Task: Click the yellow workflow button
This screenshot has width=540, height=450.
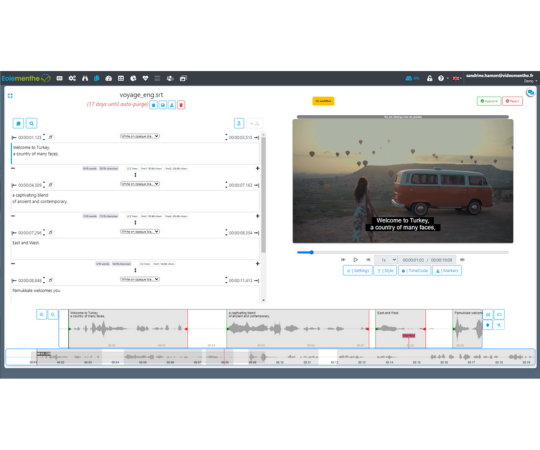Action: tap(323, 101)
